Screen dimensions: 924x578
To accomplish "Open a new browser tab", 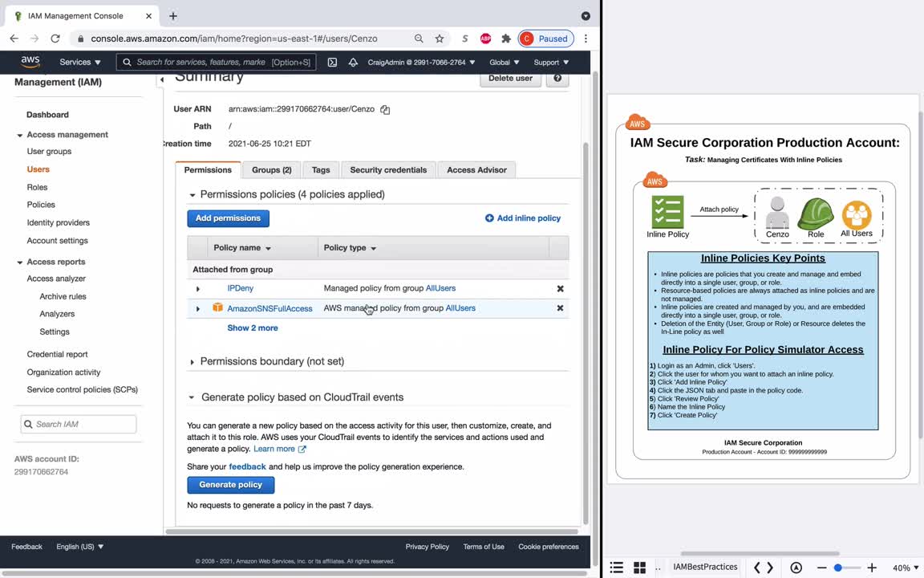I will point(172,16).
